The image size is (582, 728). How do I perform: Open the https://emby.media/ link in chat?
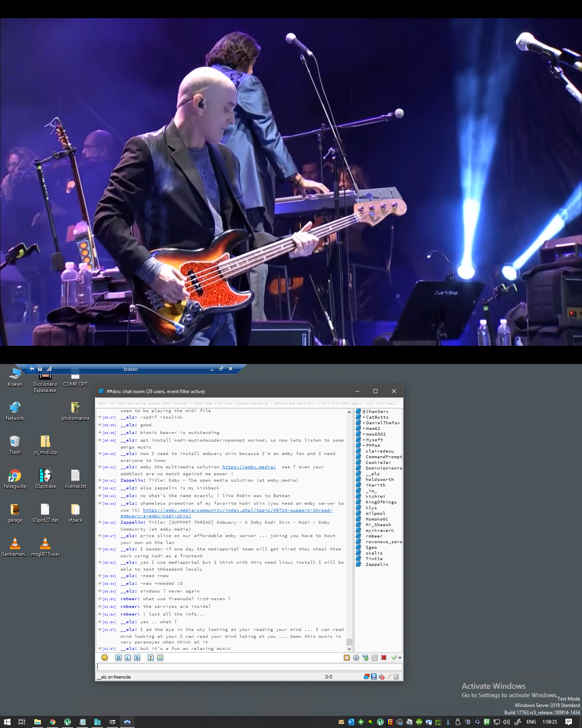coord(249,467)
